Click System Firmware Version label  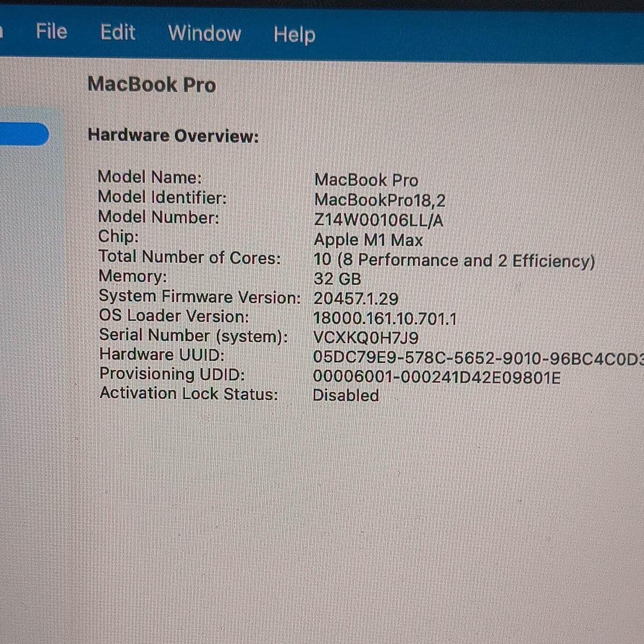pyautogui.click(x=200, y=296)
